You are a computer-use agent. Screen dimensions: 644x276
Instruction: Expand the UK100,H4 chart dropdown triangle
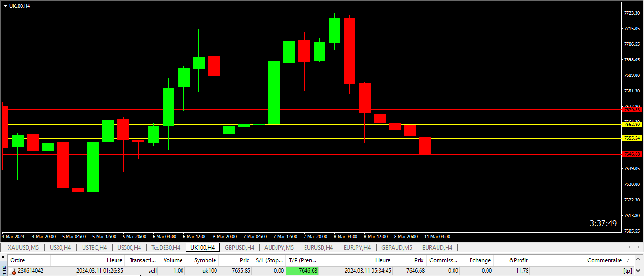click(5, 6)
